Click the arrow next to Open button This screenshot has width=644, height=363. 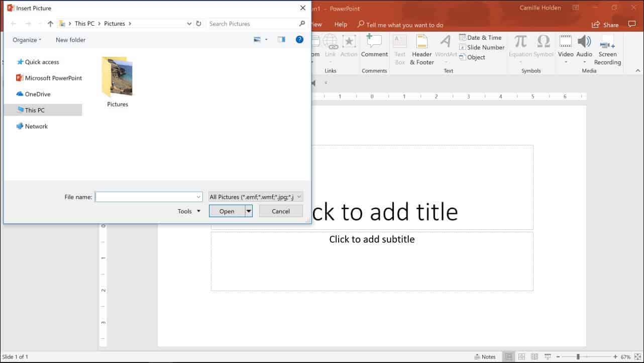click(249, 211)
